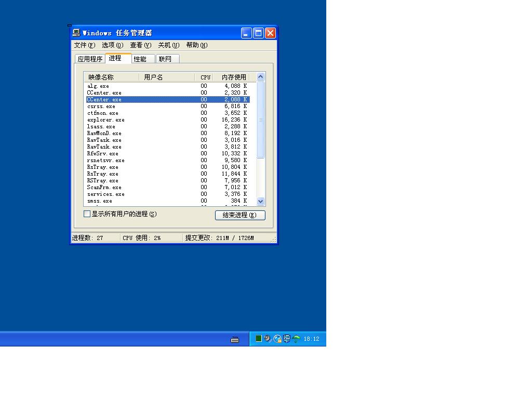Viewport: 532px width, 399px height.
Task: Select the explorer.exe process row
Action: (x=168, y=120)
